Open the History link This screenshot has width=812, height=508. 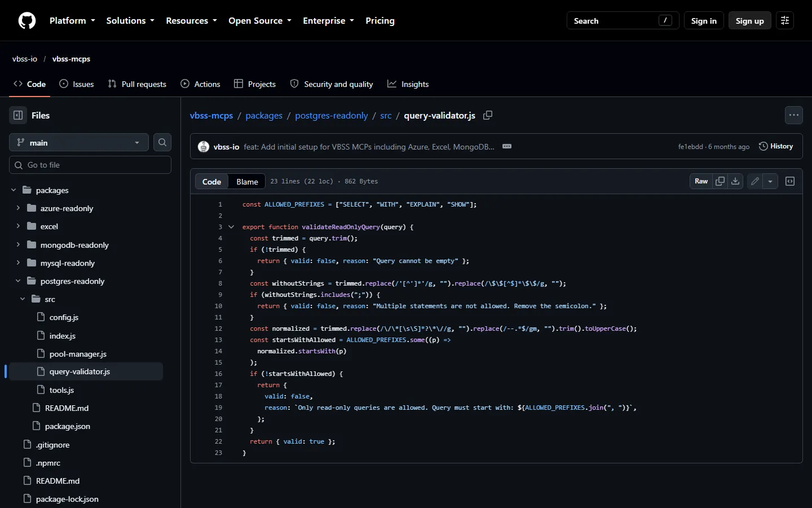point(776,146)
